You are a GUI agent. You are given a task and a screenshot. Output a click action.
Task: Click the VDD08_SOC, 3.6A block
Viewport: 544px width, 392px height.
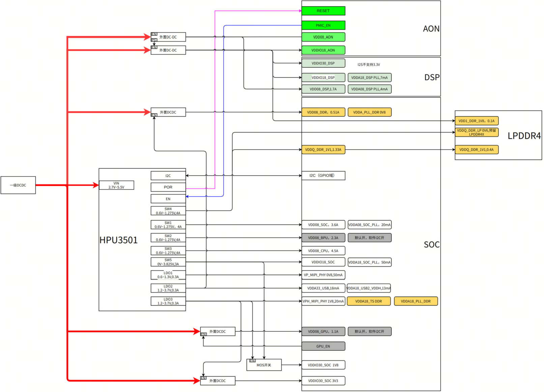tap(323, 225)
